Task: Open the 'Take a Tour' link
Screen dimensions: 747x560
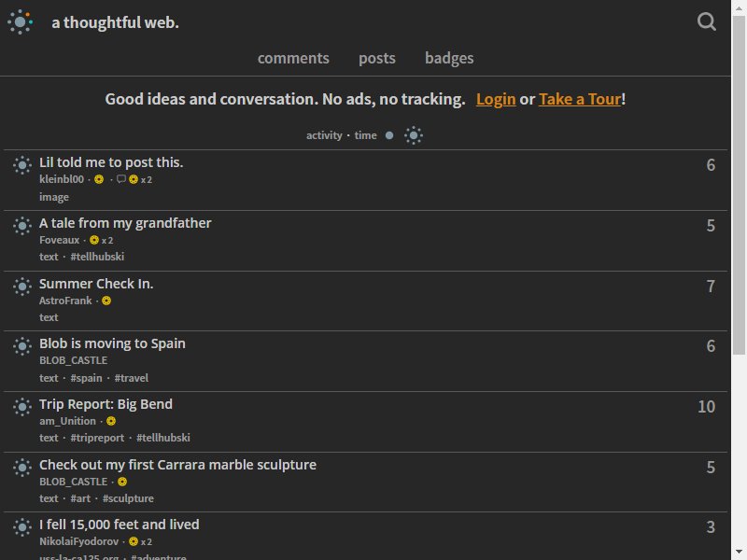Action: pos(580,99)
